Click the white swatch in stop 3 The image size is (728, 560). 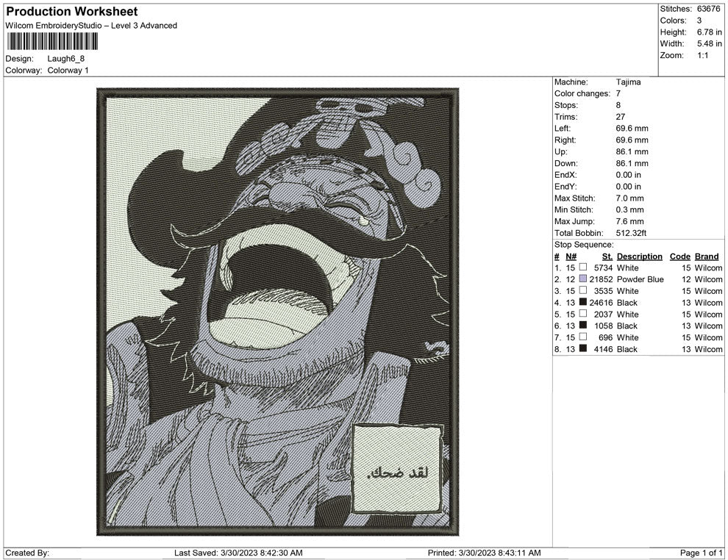pyautogui.click(x=583, y=290)
